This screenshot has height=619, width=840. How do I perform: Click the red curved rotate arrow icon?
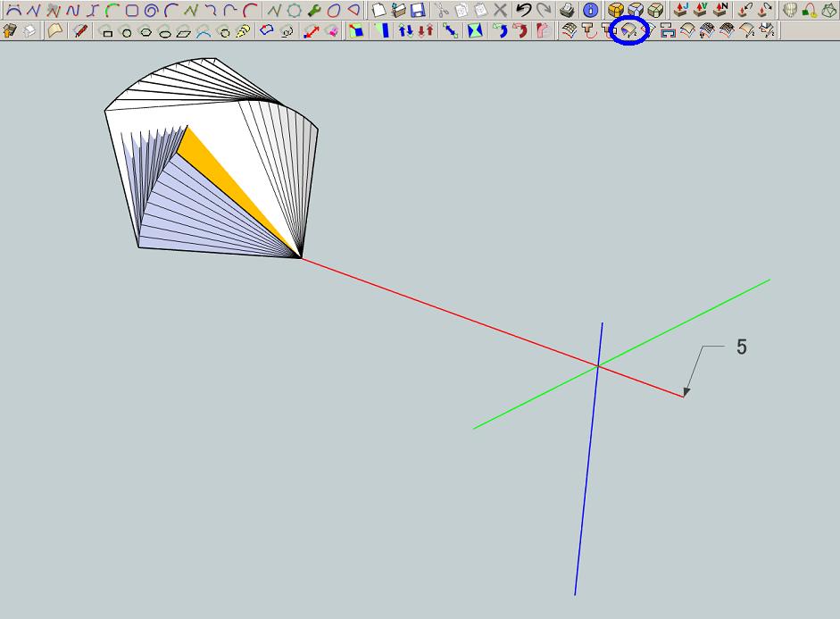(520, 30)
